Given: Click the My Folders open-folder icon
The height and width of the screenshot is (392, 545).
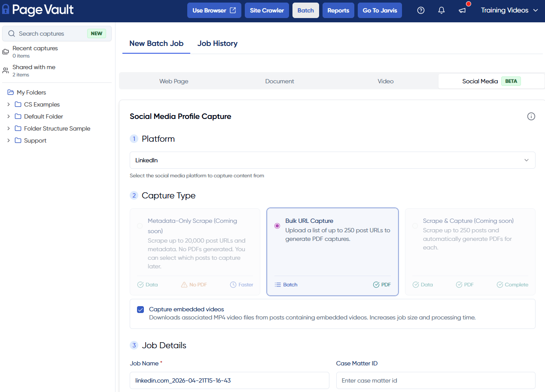Looking at the screenshot, I should (11, 92).
